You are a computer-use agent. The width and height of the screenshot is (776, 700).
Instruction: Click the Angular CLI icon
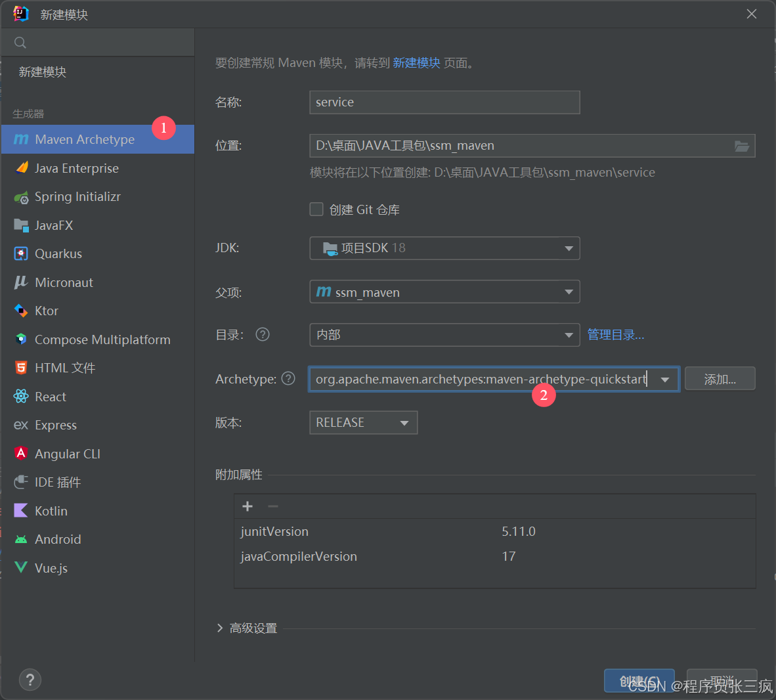21,454
